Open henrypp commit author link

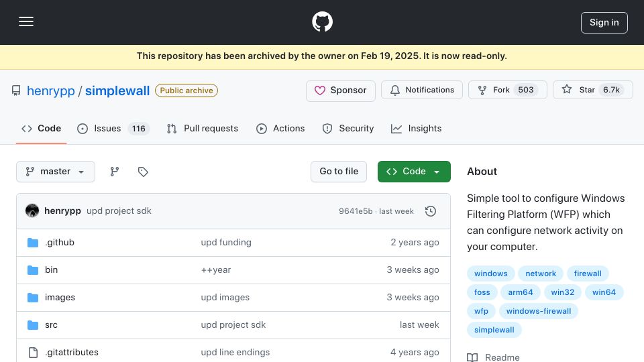[62, 211]
